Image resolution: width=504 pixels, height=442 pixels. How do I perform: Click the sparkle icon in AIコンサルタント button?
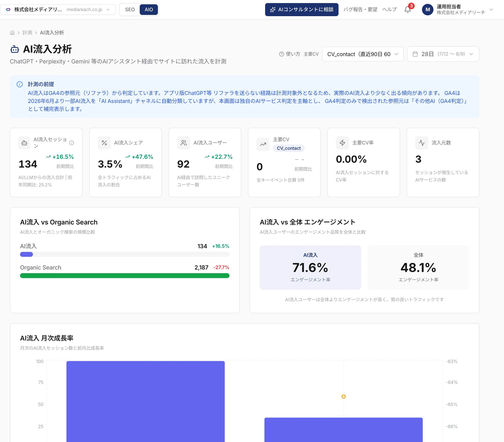tap(273, 10)
